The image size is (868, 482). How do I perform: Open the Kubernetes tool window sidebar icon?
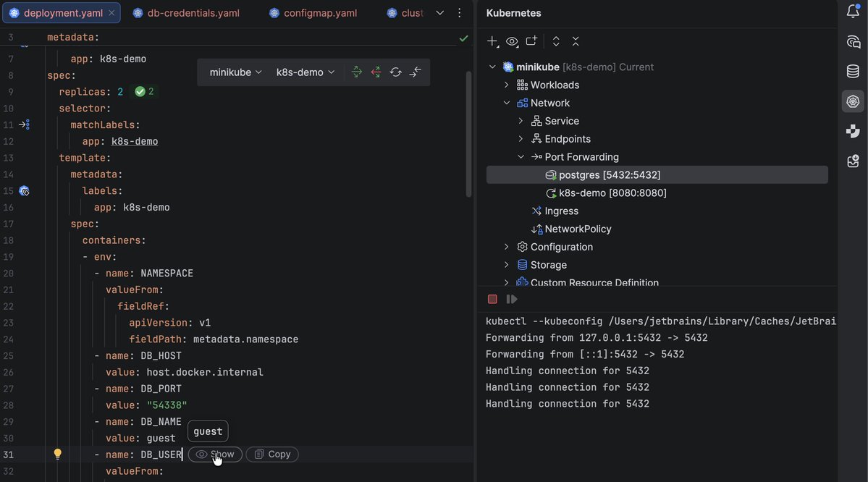853,101
